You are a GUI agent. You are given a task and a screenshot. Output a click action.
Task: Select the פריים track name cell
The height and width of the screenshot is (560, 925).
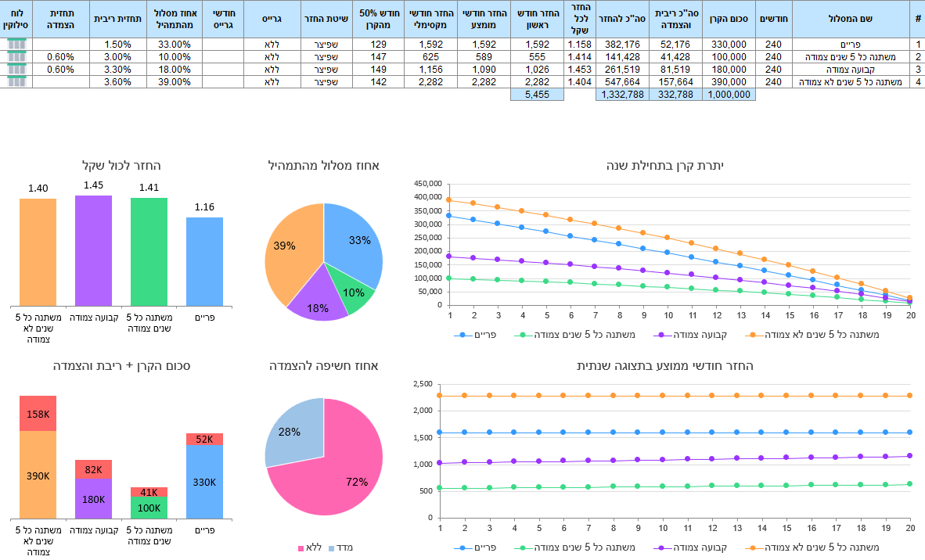point(851,45)
